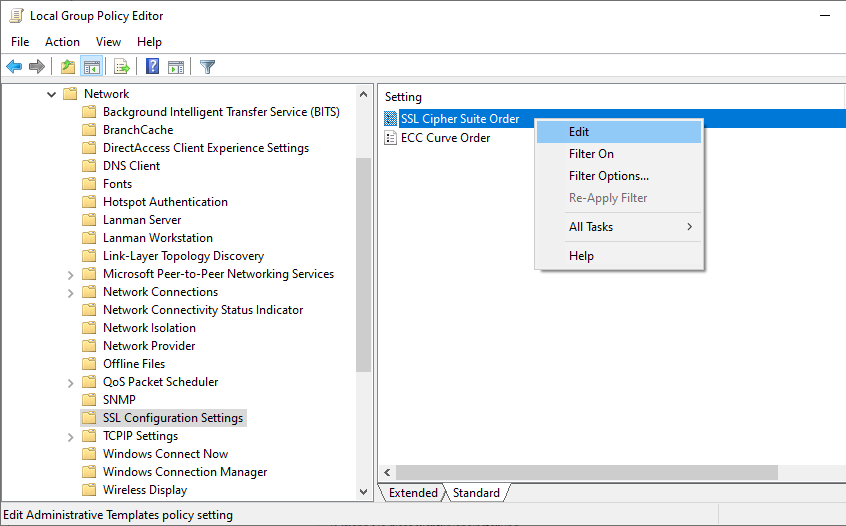Open the blue Help question mark icon
The height and width of the screenshot is (526, 846).
point(153,67)
